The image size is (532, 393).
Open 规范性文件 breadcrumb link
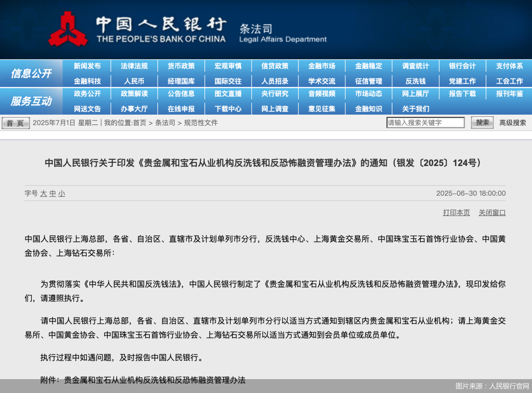(x=201, y=123)
